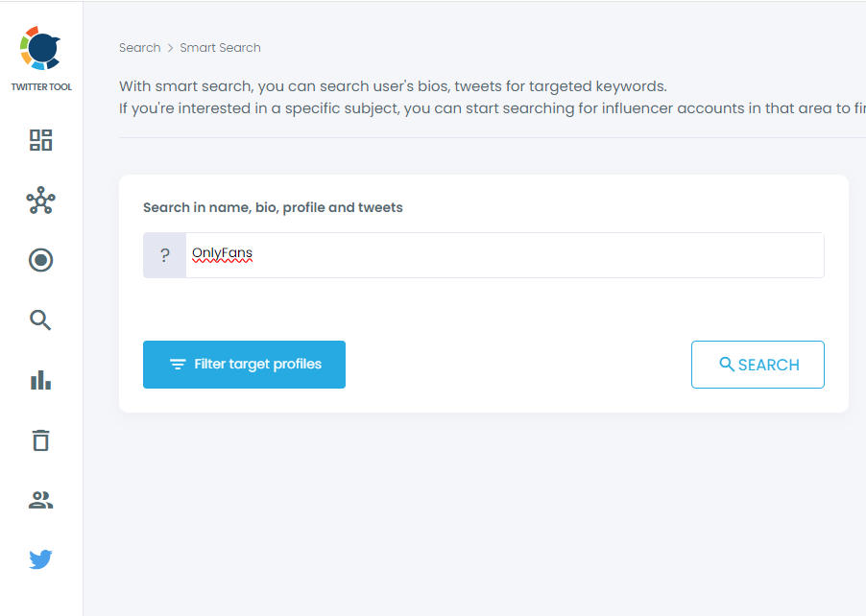Click the heading Search in name, bio, profile
The image size is (866, 616).
tap(272, 207)
